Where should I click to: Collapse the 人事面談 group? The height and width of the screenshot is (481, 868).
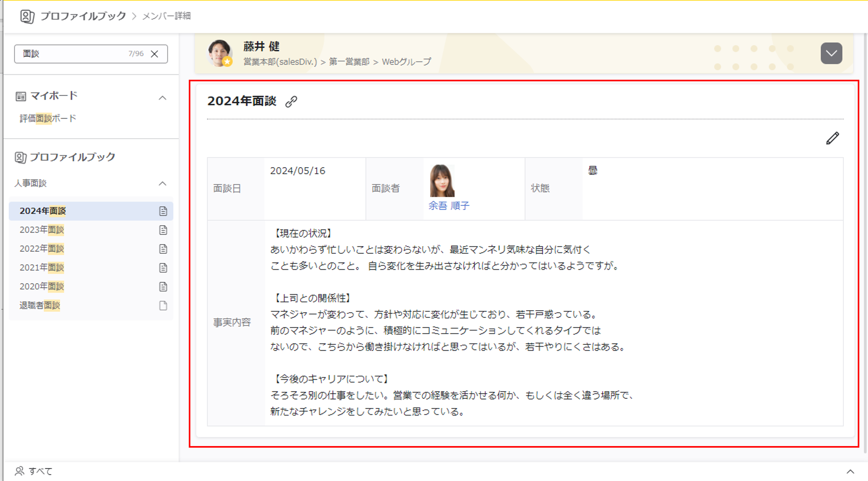[162, 183]
